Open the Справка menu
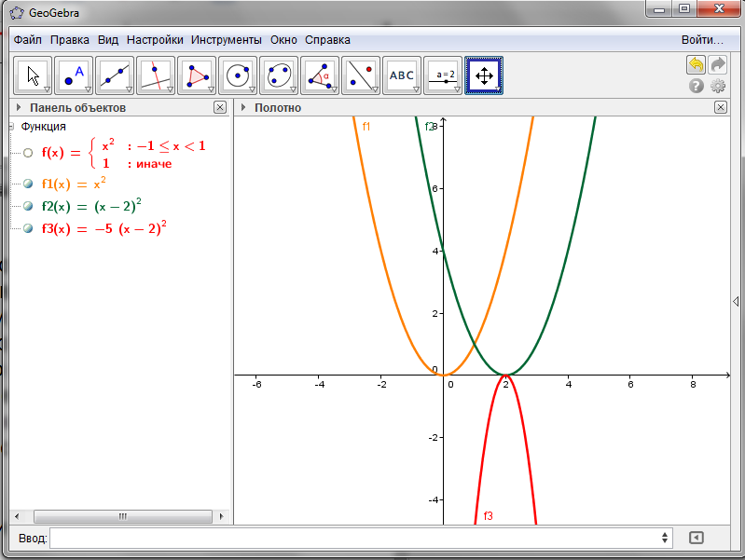The image size is (745, 560). pyautogui.click(x=327, y=40)
